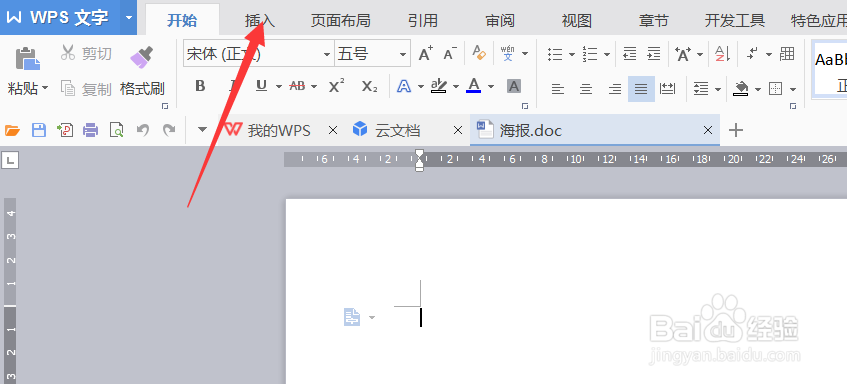Screen dimensions: 847x384
Task: Undo the last action
Action: click(x=143, y=130)
